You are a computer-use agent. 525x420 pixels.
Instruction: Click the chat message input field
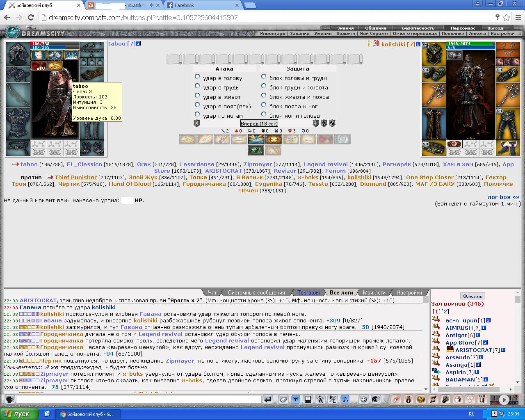point(138,399)
